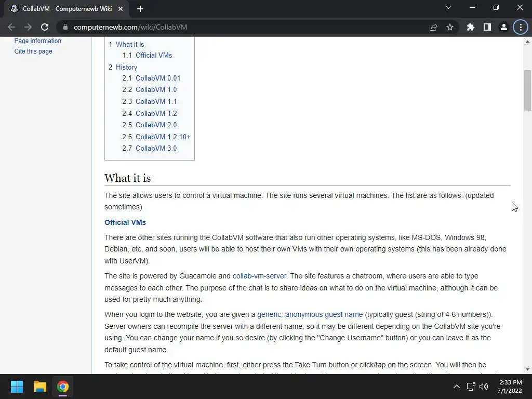
Task: Go to 2.4 CollabVM 1.2 section
Action: (x=150, y=113)
